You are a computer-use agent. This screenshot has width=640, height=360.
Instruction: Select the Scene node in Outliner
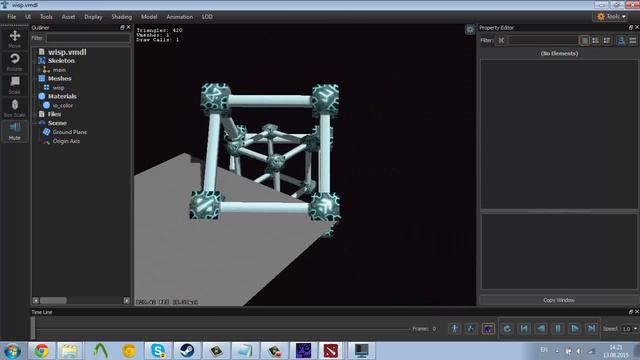pos(57,123)
